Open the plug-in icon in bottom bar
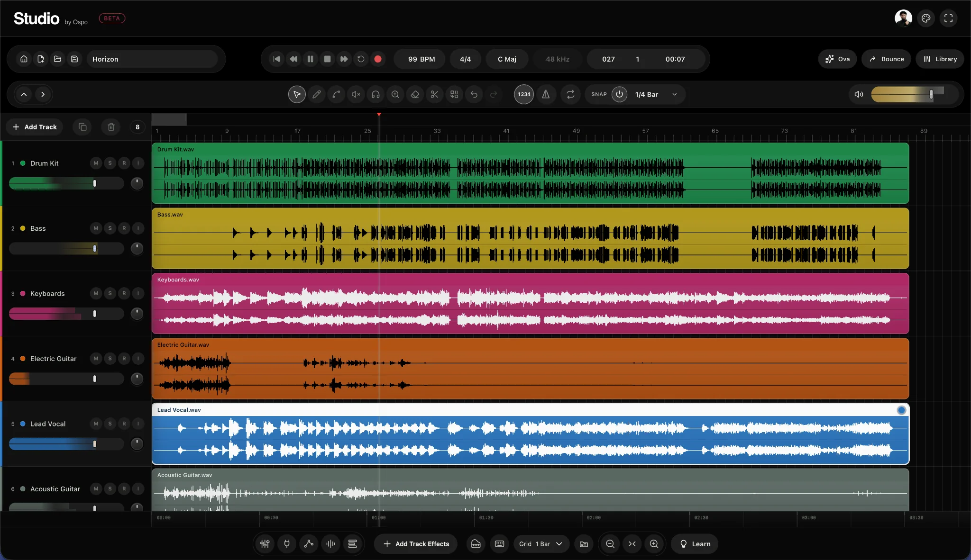971x560 pixels. pyautogui.click(x=287, y=544)
